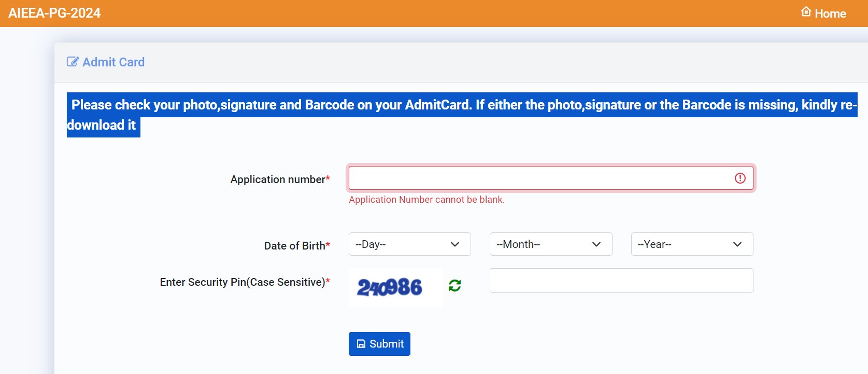Refresh the captcha with green arrows icon
The image size is (868, 374).
(x=455, y=285)
